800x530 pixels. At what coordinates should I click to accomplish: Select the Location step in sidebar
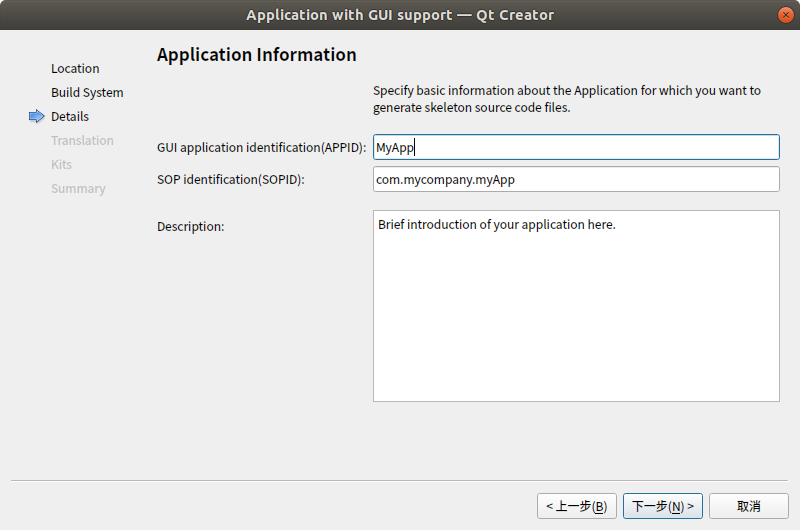(x=75, y=69)
